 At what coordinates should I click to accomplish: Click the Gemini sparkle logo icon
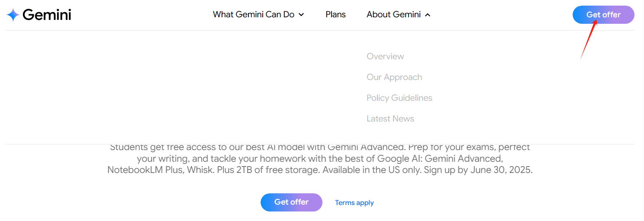13,15
